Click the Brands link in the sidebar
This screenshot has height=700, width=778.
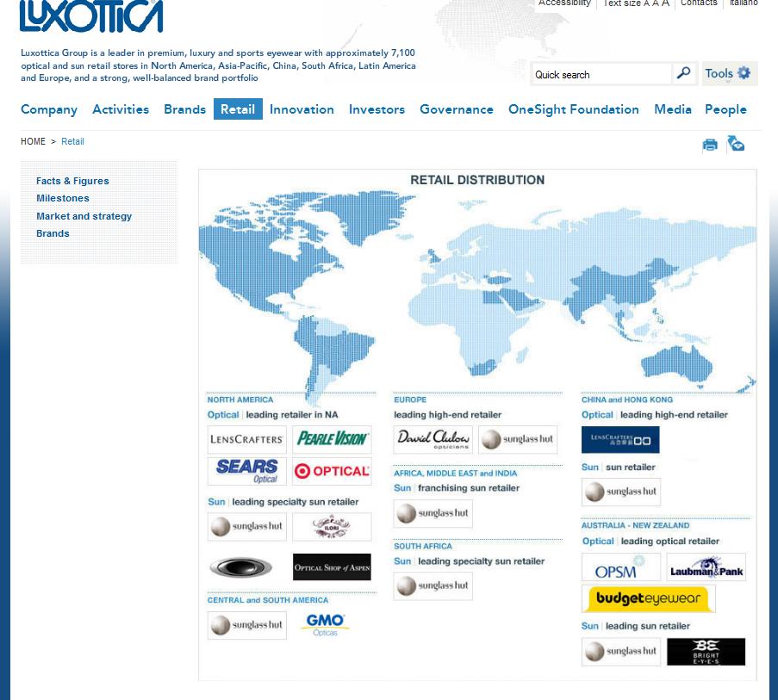tap(53, 233)
